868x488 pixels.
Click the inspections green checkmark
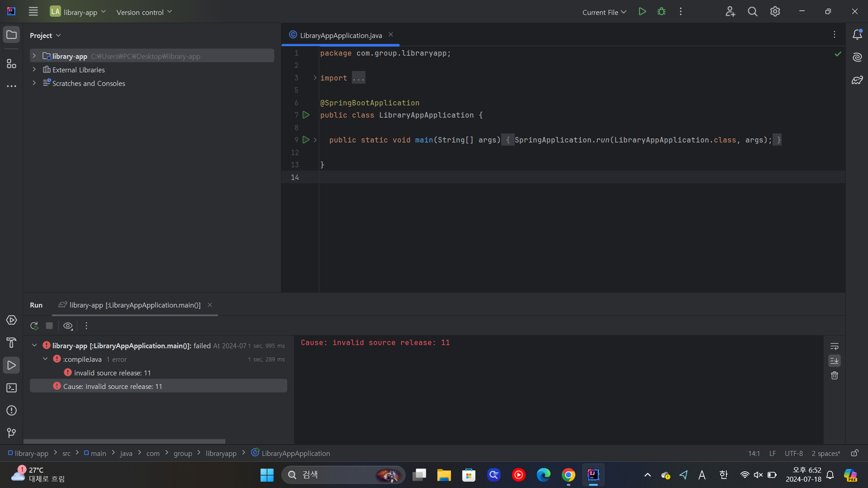838,54
